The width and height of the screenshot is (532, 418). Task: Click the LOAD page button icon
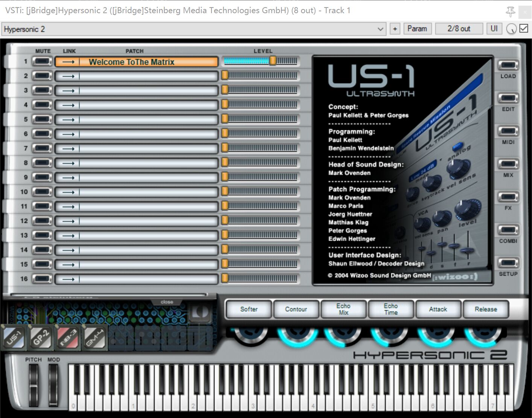508,66
